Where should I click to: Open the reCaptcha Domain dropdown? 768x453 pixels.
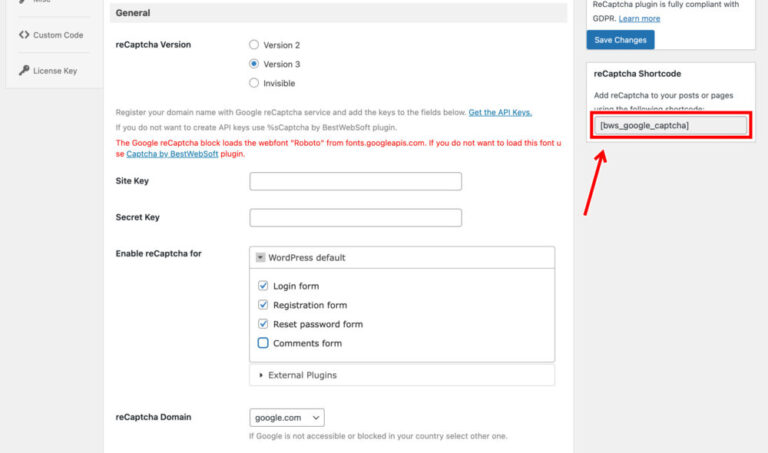287,417
